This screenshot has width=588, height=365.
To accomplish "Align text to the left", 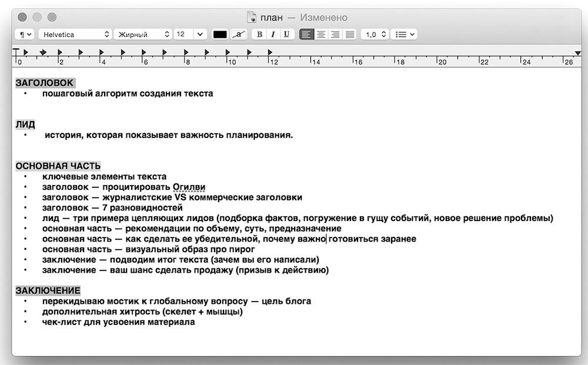I will pos(306,35).
